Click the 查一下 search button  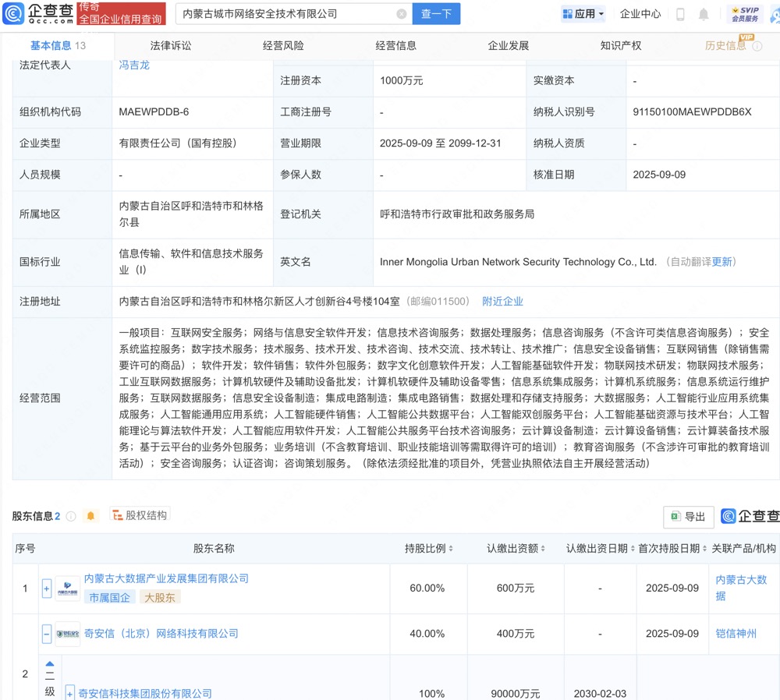tap(436, 14)
